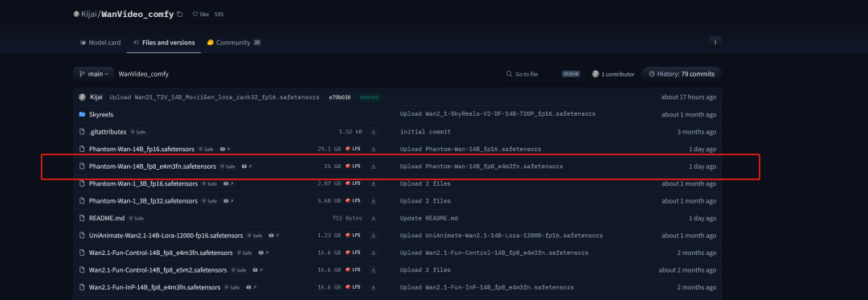This screenshot has width=868, height=300.
Task: Click LFS badge on Phantom-Wan-1_3B_fp32.safetensors row
Action: (x=353, y=201)
